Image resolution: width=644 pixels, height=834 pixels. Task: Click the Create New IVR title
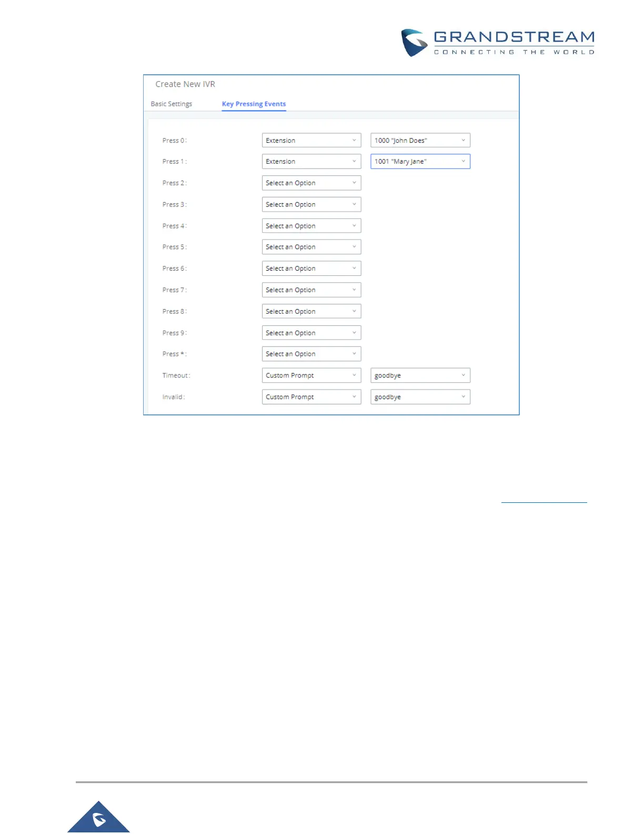pos(185,84)
